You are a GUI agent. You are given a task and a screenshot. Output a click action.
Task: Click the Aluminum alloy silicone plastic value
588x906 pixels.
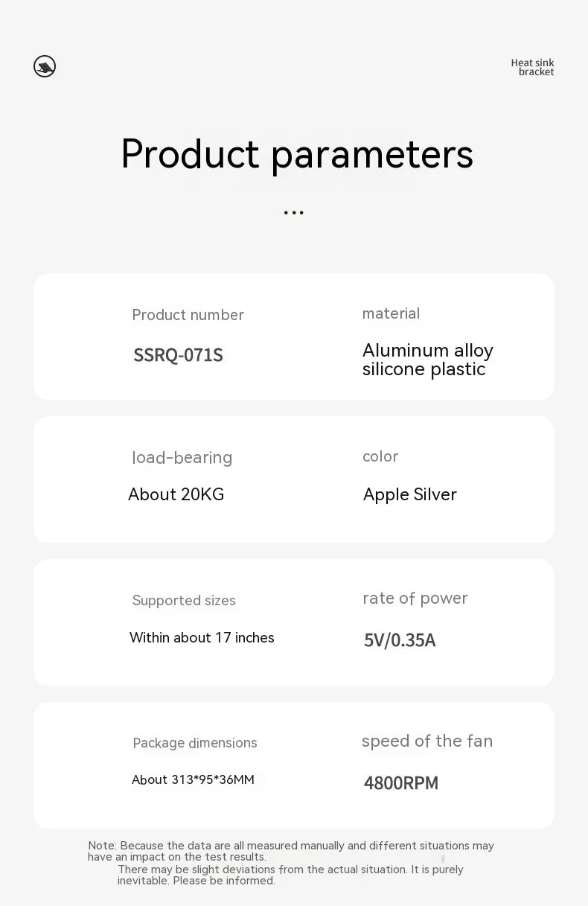[x=427, y=360]
